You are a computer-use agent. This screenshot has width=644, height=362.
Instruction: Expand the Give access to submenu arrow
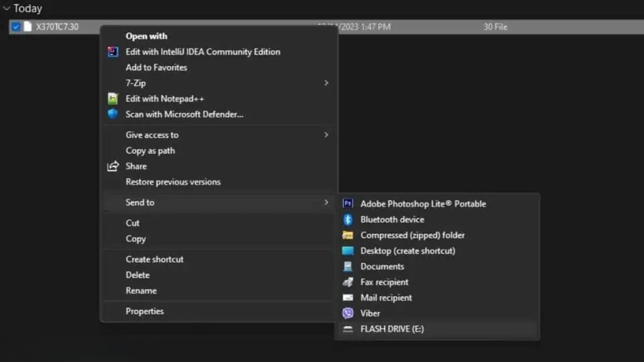point(326,134)
